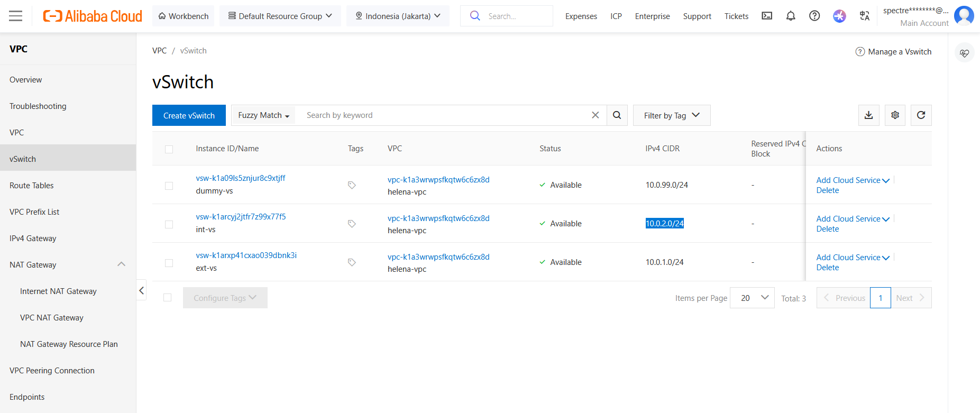980x413 pixels.
Task: Refresh the vSwitch table
Action: [921, 115]
